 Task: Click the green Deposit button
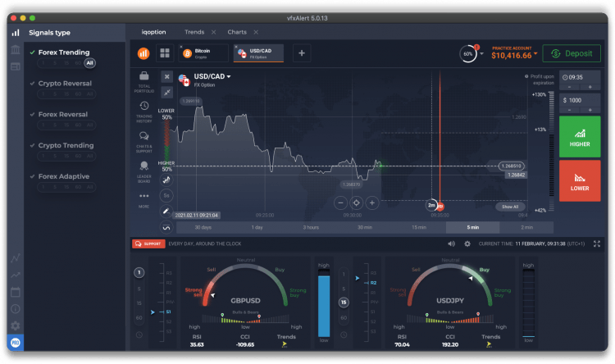(571, 53)
